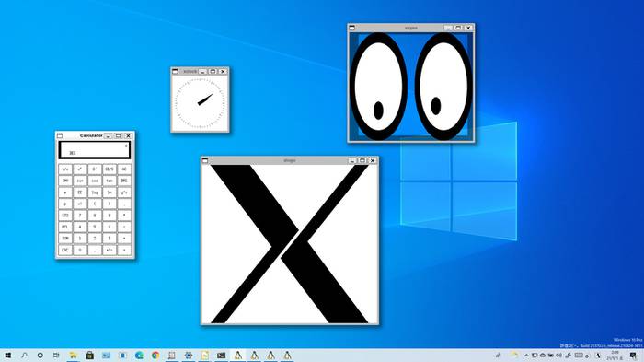This screenshot has height=362, width=644.
Task: Open window menu icon of Calculator
Action: 60,135
